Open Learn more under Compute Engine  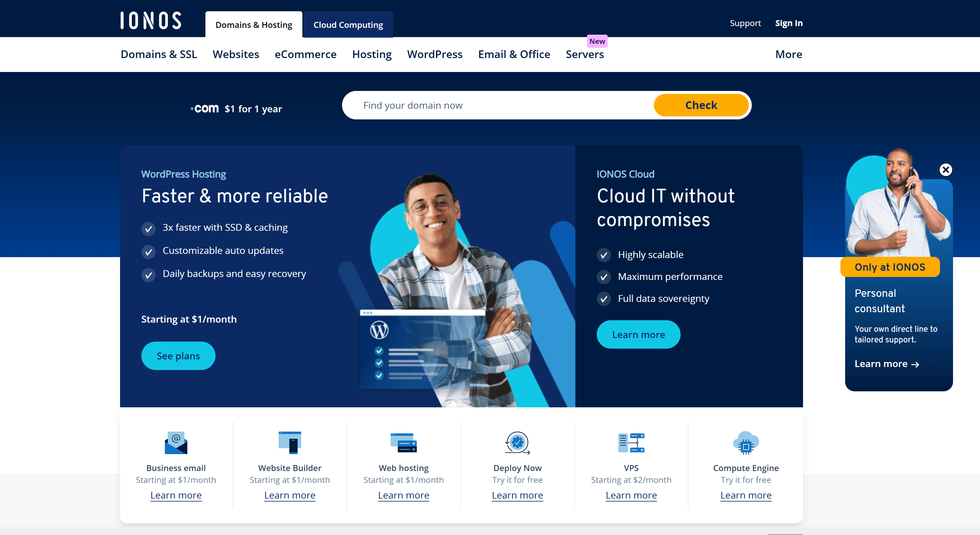click(x=746, y=496)
